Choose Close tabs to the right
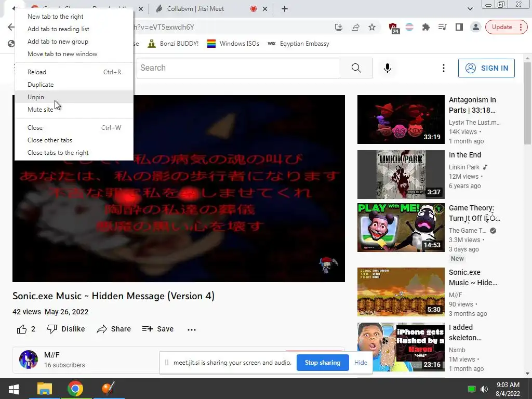The width and height of the screenshot is (532, 399). [74, 153]
